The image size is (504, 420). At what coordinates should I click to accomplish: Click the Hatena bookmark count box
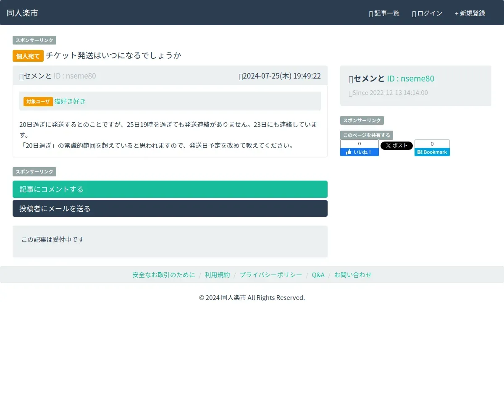tap(432, 144)
